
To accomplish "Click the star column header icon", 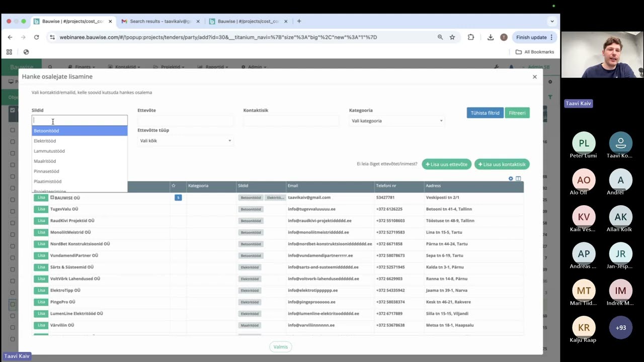I will (x=174, y=186).
